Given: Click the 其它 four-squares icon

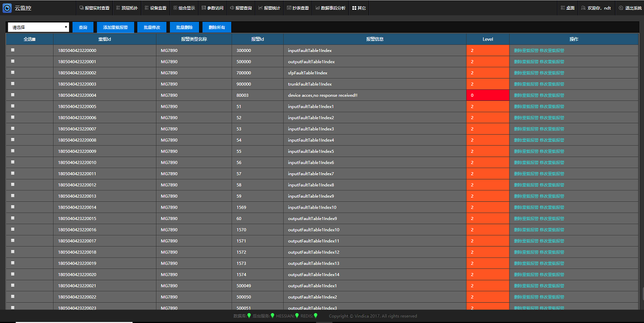Looking at the screenshot, I should tap(354, 8).
